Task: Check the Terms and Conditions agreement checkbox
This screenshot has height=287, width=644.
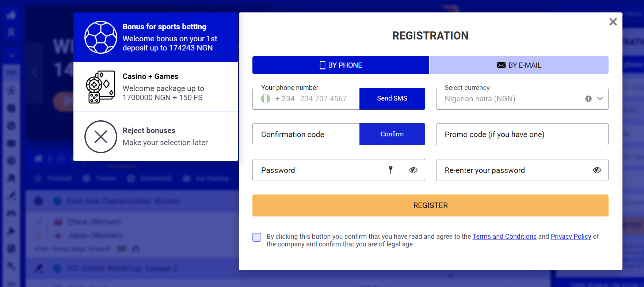Action: (257, 237)
